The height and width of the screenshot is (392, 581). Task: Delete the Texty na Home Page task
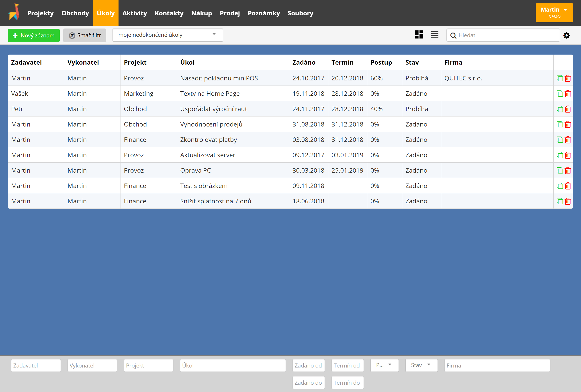[568, 94]
